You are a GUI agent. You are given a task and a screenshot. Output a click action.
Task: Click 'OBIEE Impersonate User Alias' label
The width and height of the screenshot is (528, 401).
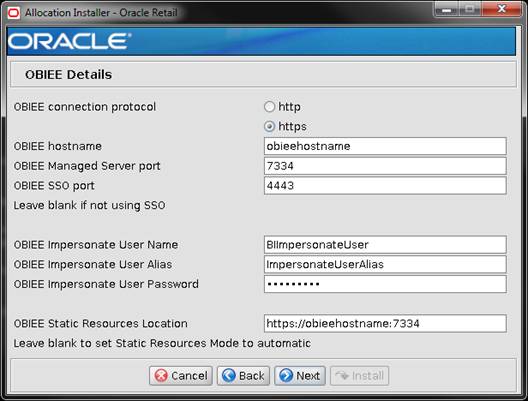coord(93,265)
